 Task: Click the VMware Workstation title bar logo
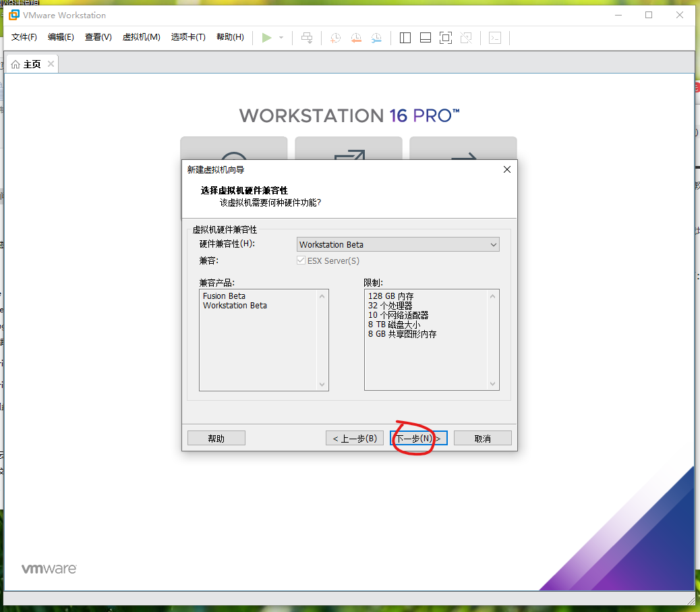[14, 16]
